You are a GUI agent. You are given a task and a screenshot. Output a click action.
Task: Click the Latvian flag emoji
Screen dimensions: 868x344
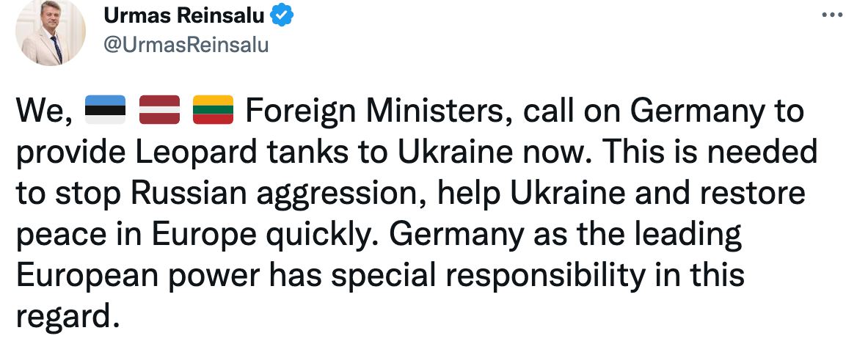(159, 109)
